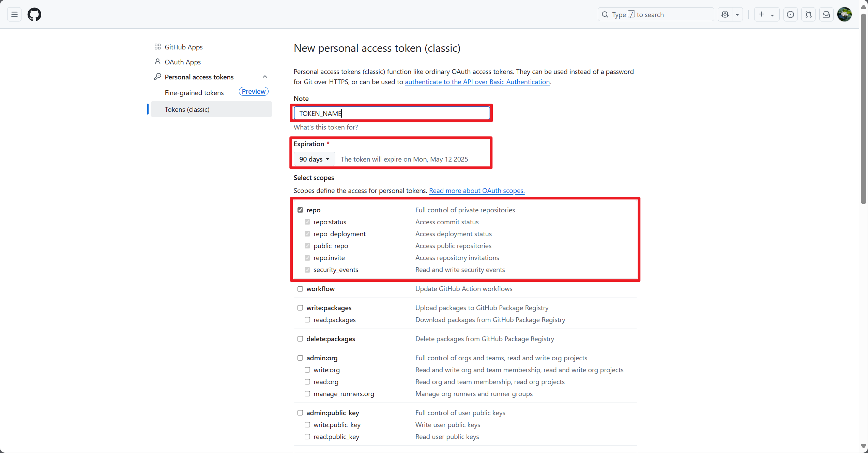Check the admin:org scope checkbox
The width and height of the screenshot is (868, 453).
pyautogui.click(x=300, y=358)
